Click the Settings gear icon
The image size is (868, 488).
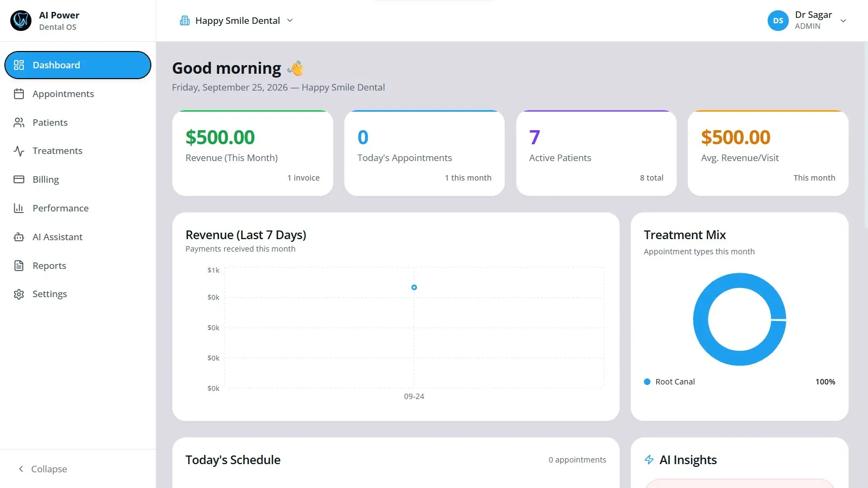click(19, 294)
